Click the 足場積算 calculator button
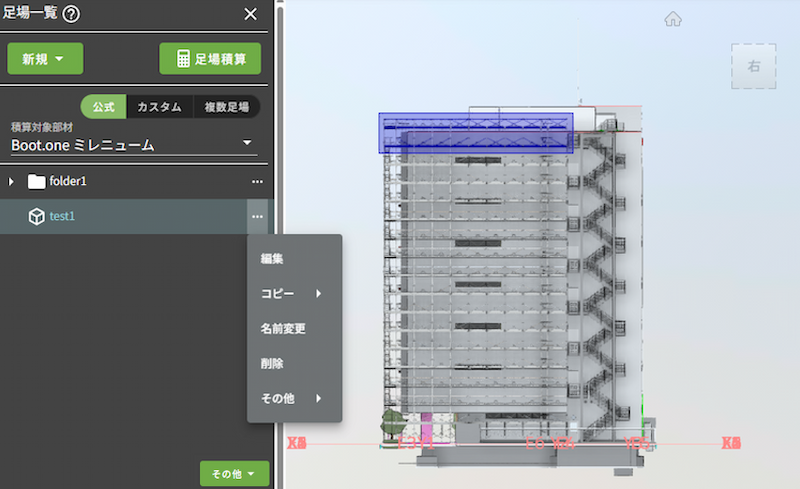 (x=210, y=59)
